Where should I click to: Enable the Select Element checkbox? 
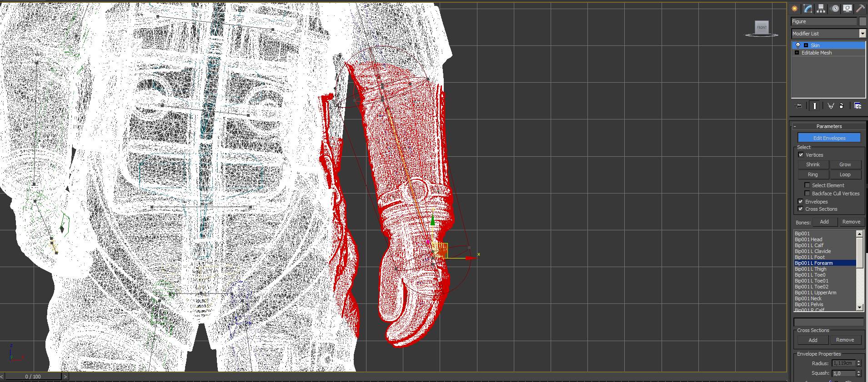point(807,185)
